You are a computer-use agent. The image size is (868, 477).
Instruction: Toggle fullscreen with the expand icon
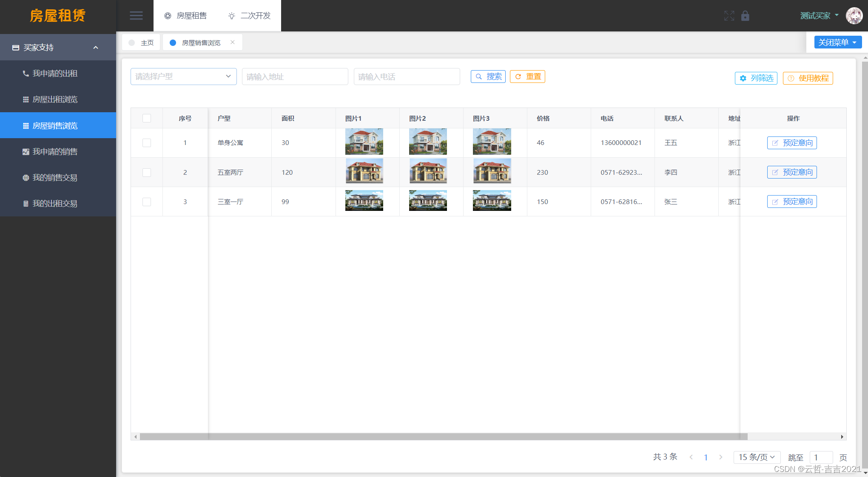(x=729, y=16)
